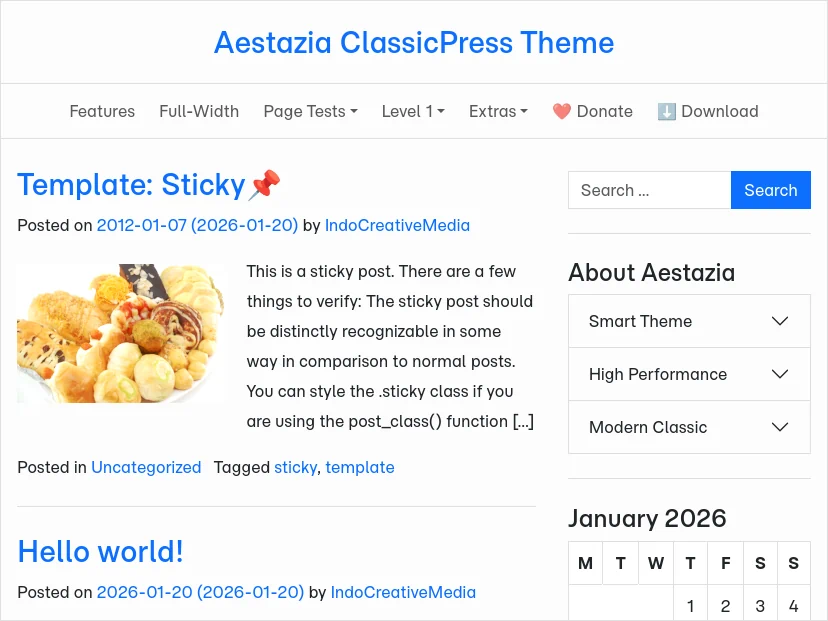Open the template tag link

coord(360,467)
